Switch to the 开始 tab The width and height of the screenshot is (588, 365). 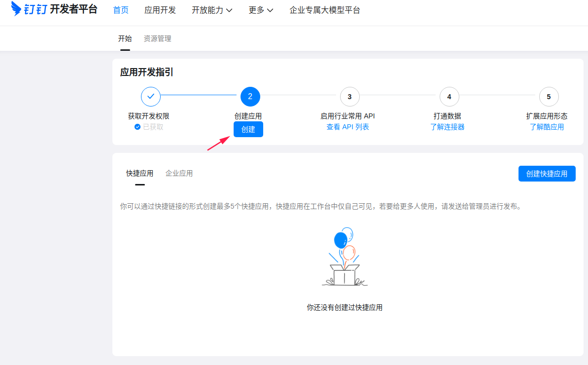(125, 38)
